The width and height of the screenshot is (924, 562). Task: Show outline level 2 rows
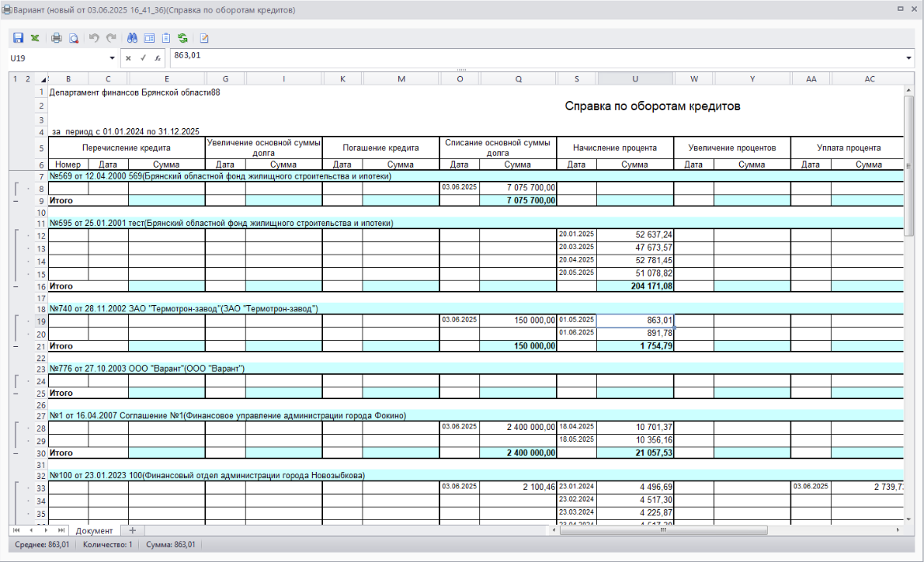[x=27, y=78]
